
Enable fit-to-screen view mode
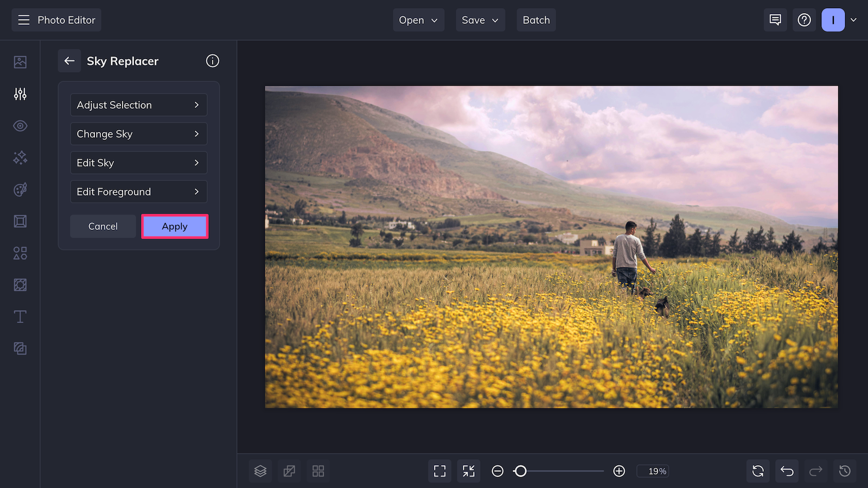[439, 471]
